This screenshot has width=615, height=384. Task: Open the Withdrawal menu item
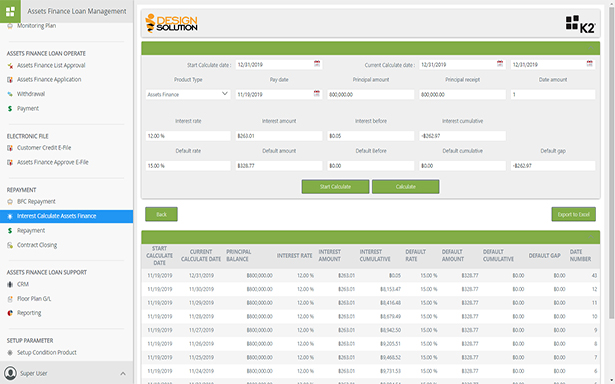point(31,94)
